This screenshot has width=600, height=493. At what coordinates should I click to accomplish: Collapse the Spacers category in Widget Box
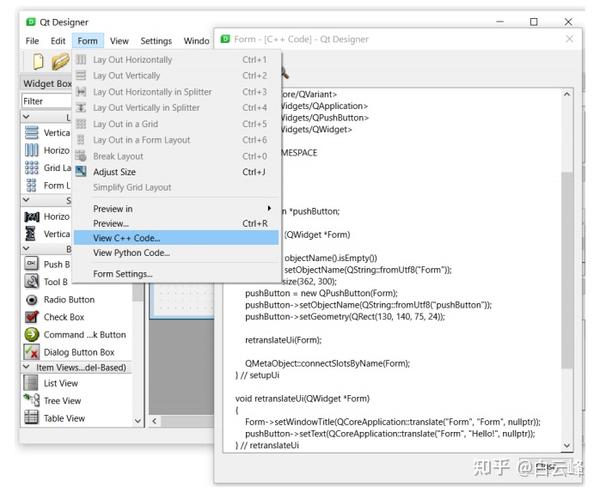[26, 200]
